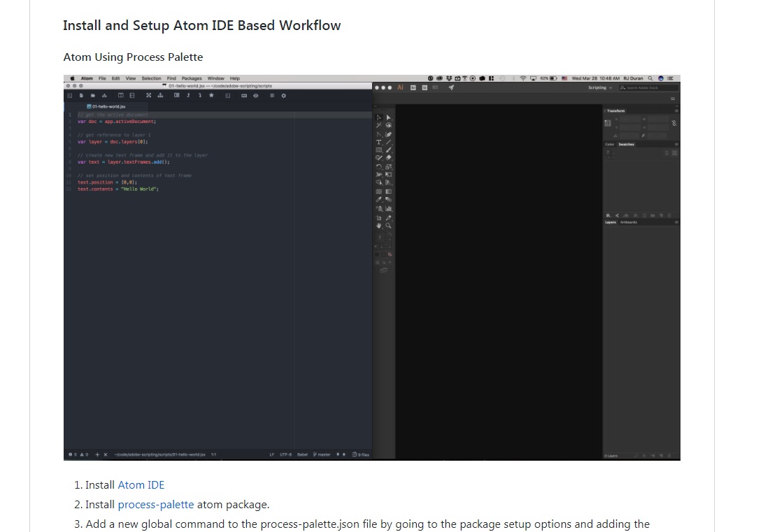Choose the Line Segment tool

pyautogui.click(x=389, y=142)
